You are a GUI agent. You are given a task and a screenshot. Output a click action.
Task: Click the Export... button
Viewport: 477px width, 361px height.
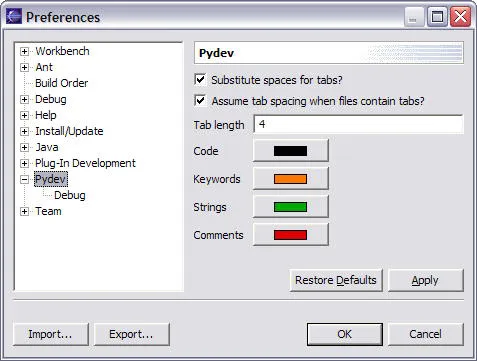click(132, 334)
